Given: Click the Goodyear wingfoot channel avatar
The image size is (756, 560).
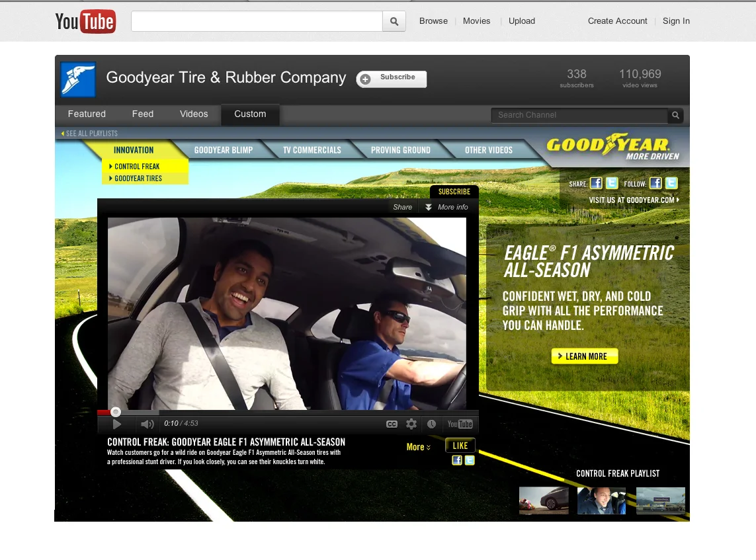Looking at the screenshot, I should point(77,79).
